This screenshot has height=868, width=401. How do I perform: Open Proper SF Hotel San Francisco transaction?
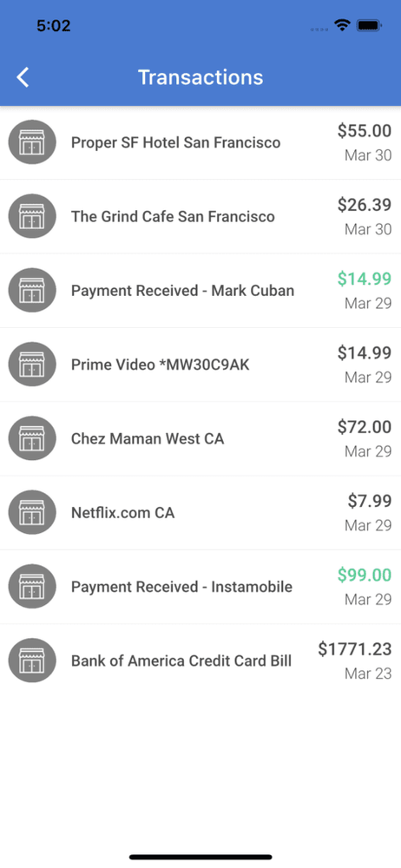(x=200, y=142)
